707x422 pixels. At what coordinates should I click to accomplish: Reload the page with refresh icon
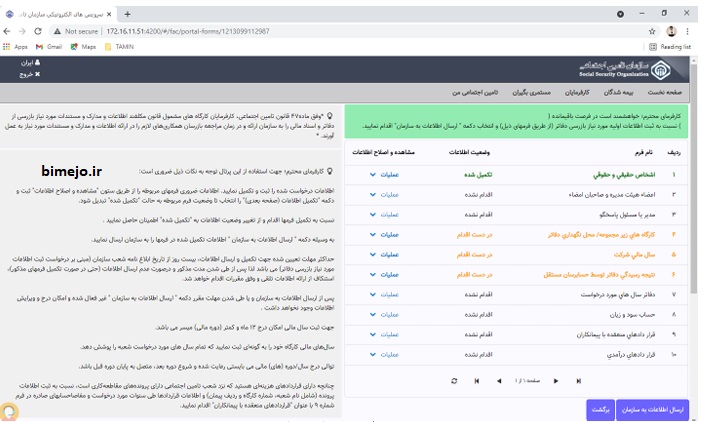pos(38,31)
